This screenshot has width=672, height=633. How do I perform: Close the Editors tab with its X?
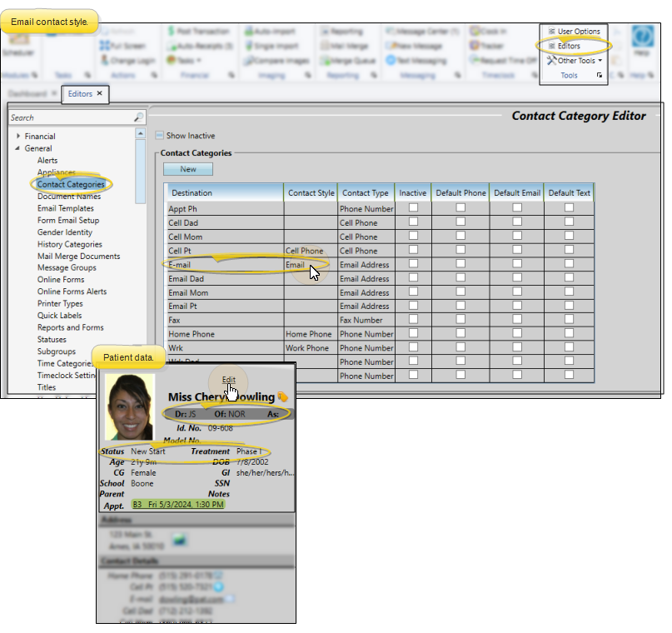(x=100, y=94)
